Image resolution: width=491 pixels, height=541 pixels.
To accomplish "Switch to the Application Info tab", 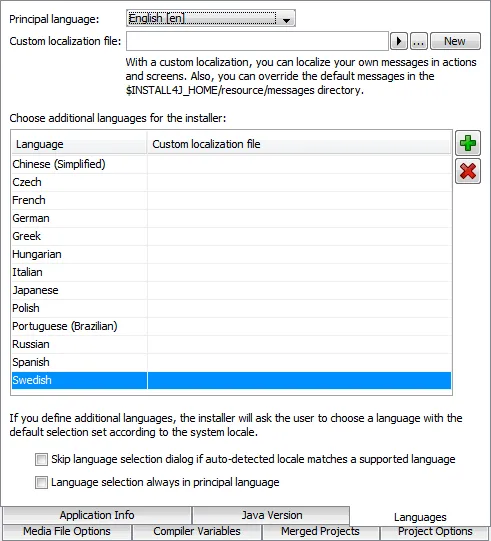I will 97,515.
